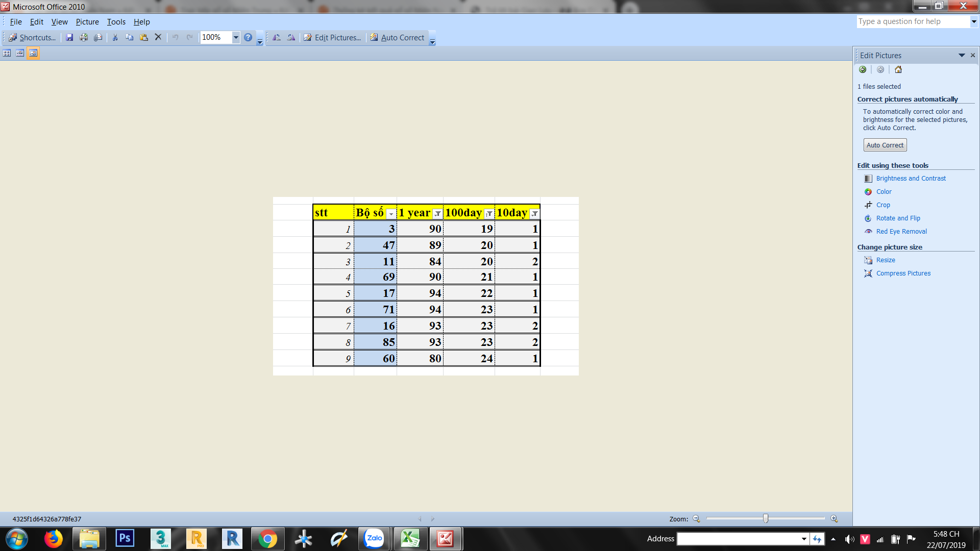
Task: Expand the Edit Pictures pane menu arrow
Action: point(962,55)
